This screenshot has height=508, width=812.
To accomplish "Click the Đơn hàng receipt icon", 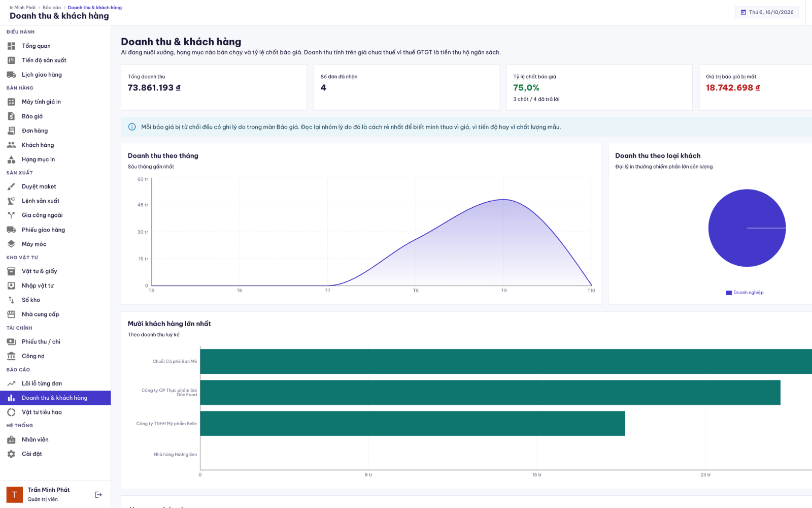I will tap(11, 131).
